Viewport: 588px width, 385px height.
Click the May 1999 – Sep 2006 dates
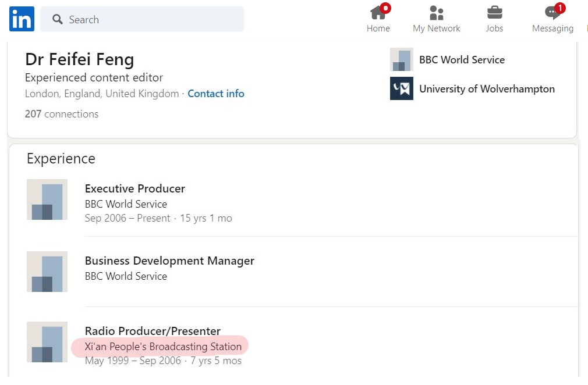click(133, 361)
